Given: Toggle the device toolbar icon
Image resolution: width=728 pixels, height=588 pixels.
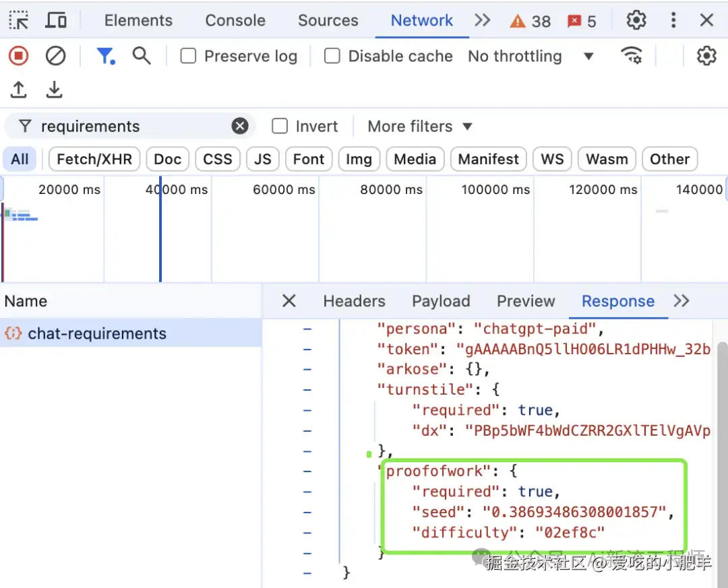Looking at the screenshot, I should [56, 20].
